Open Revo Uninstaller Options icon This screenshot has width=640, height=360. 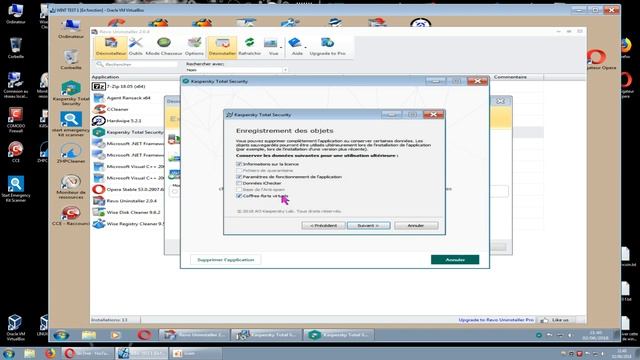194,47
